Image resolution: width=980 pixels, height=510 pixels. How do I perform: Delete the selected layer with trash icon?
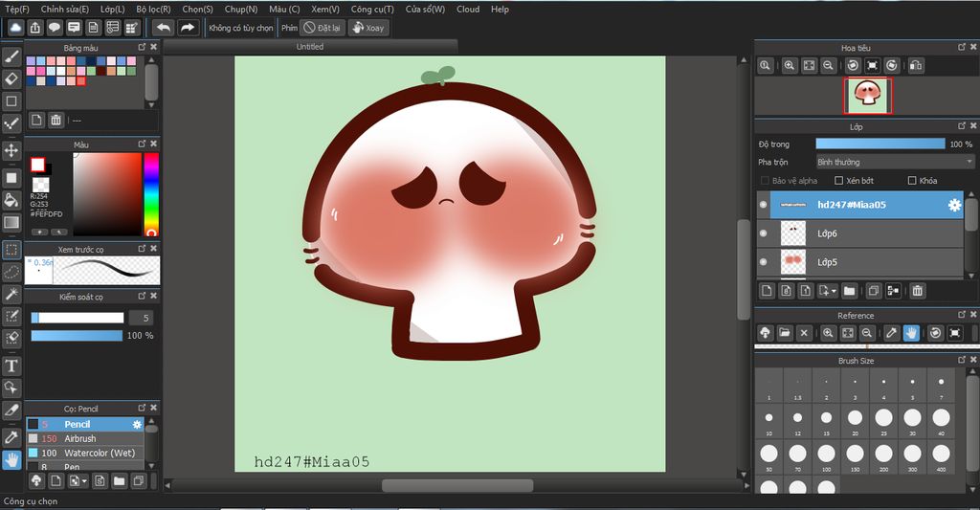917,291
